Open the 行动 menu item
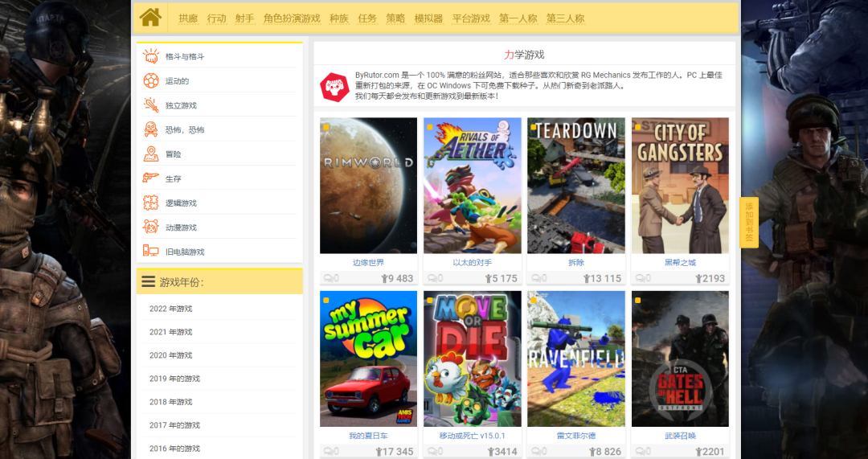Screen dimensions: 868x459 [x=216, y=18]
